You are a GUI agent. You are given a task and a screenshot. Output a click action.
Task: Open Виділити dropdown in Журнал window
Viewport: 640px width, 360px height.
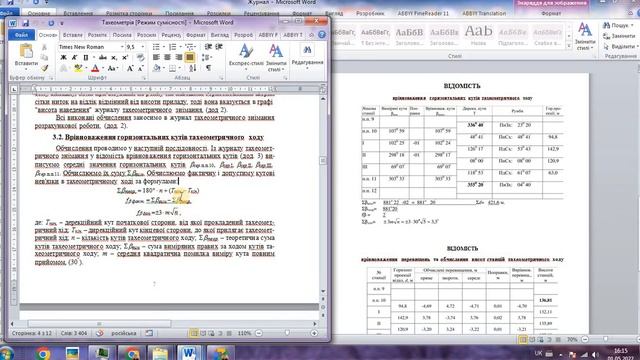click(x=620, y=47)
